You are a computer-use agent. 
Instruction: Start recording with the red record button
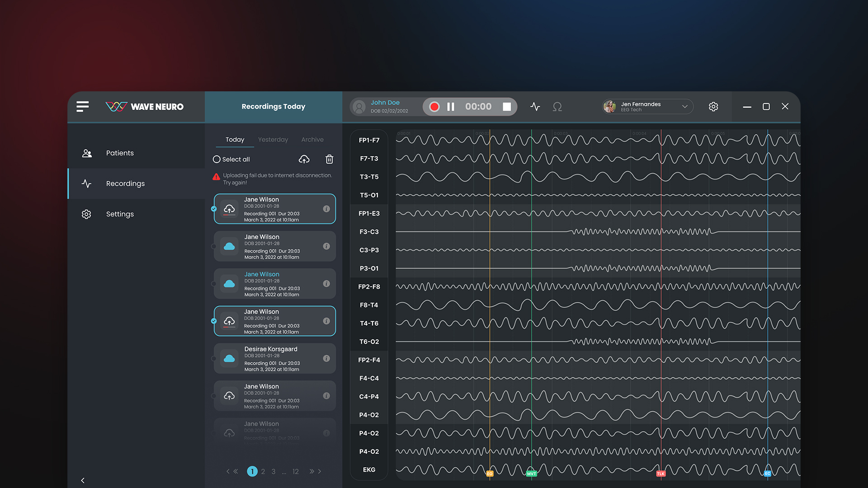click(434, 107)
